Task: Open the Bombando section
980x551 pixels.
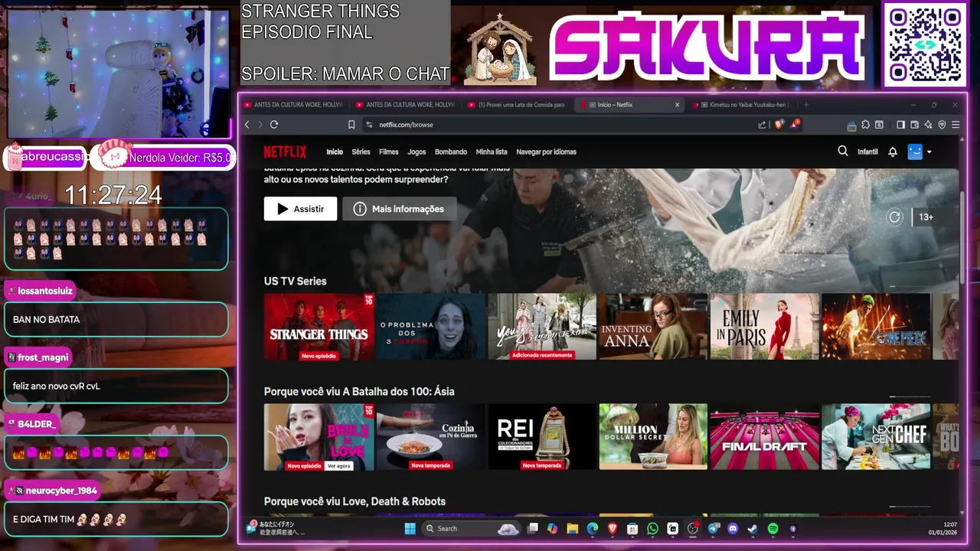Action: (x=451, y=152)
